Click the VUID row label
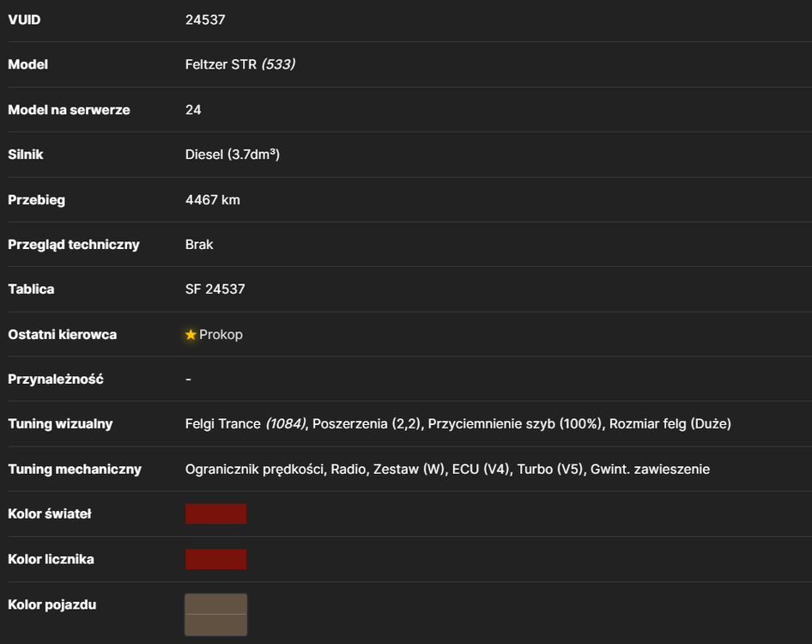 pyautogui.click(x=24, y=20)
